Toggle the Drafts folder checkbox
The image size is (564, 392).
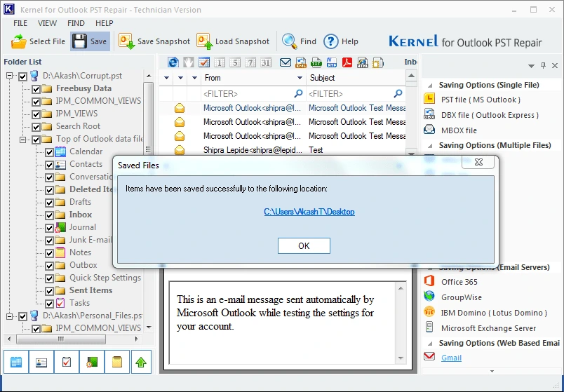coord(49,203)
